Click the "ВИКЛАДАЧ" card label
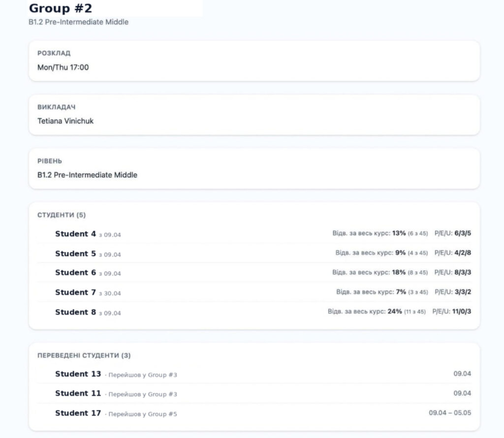 pyautogui.click(x=56, y=107)
